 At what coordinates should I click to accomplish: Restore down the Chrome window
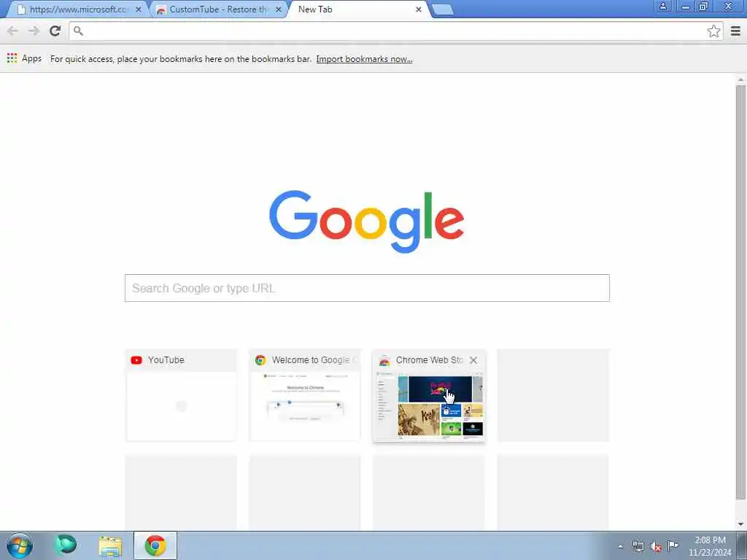(x=703, y=6)
